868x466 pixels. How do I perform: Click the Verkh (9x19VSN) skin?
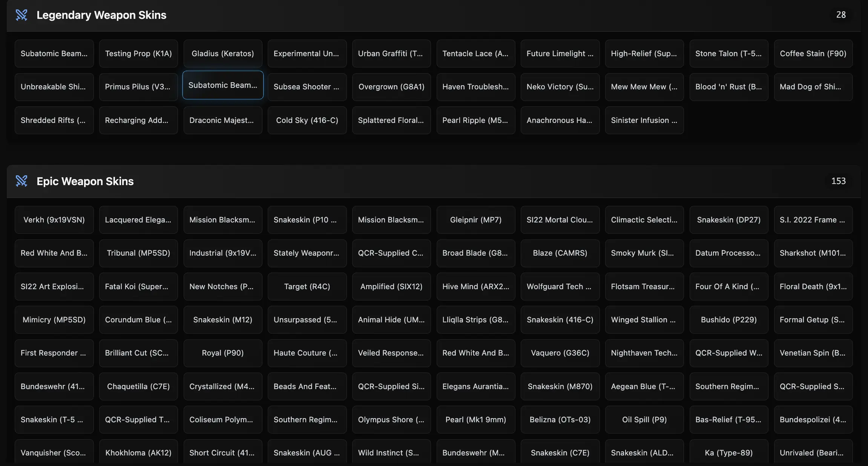tap(54, 220)
